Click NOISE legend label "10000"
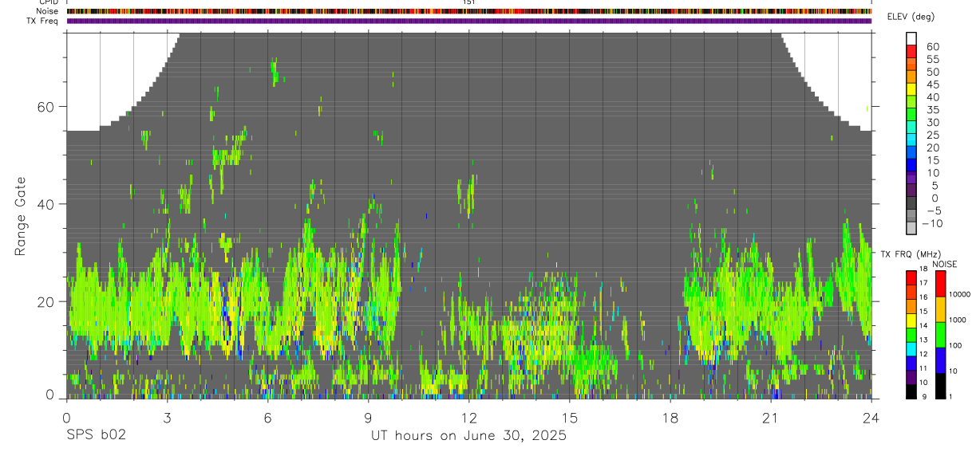 pyautogui.click(x=959, y=294)
